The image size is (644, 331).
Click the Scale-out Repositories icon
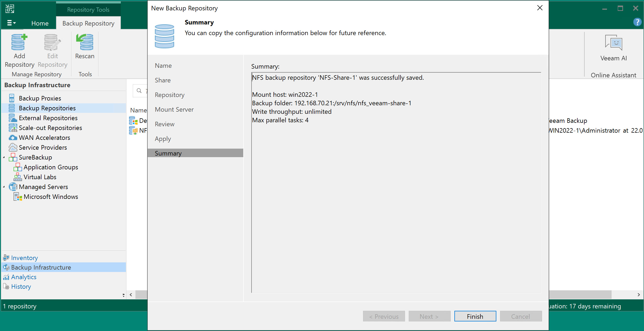pos(12,128)
